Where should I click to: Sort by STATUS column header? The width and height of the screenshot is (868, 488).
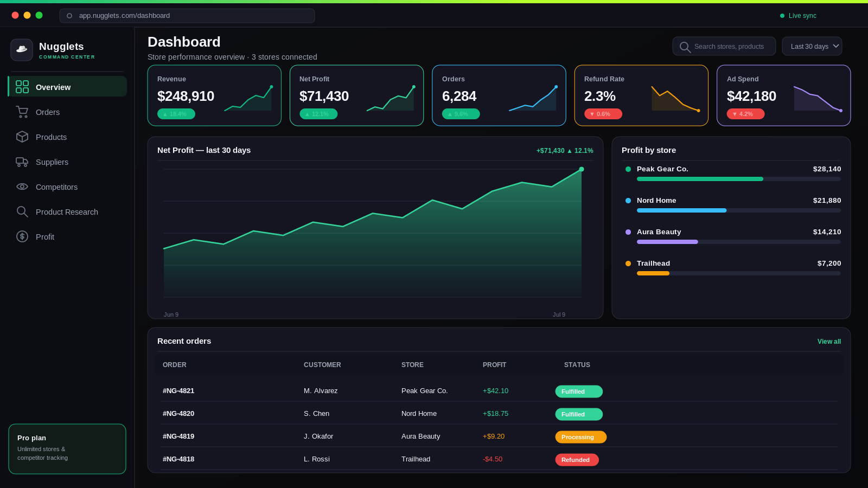point(577,365)
